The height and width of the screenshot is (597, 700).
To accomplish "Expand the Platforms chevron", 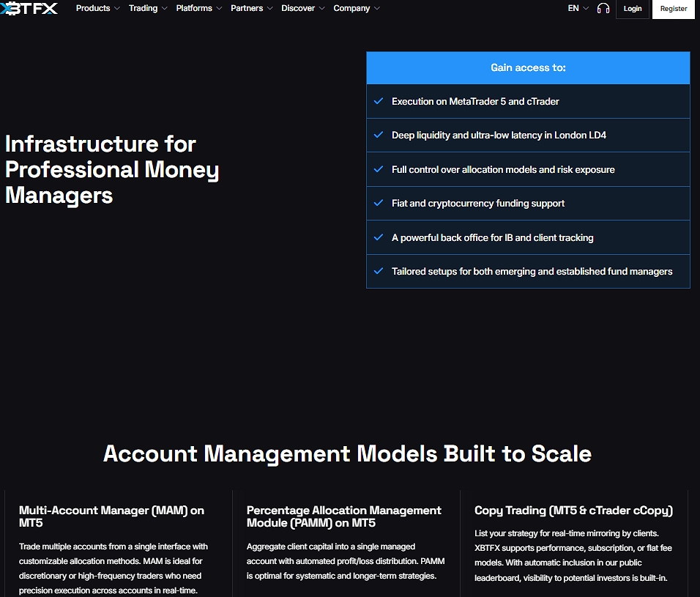I will click(219, 9).
